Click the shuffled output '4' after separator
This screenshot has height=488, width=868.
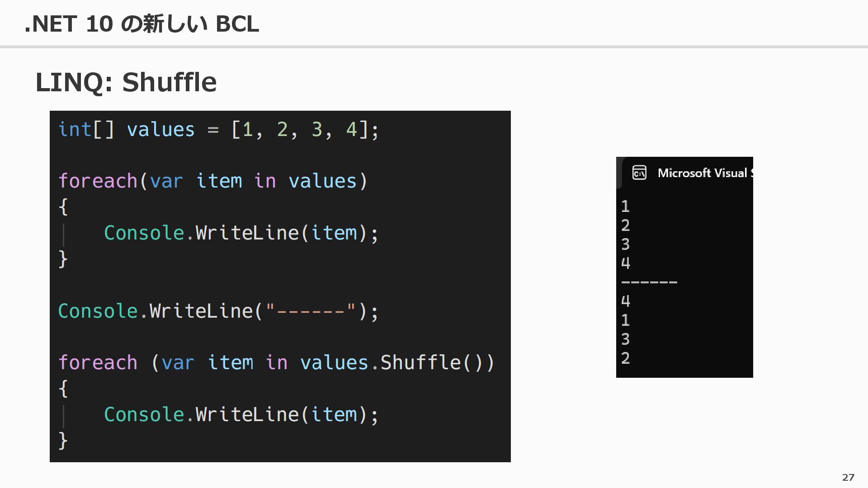[x=626, y=301]
